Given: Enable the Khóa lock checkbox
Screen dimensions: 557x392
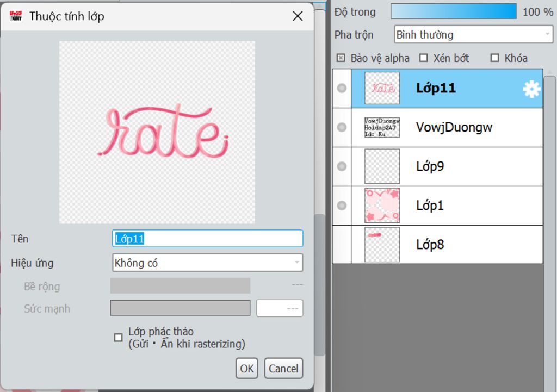Looking at the screenshot, I should pos(494,58).
